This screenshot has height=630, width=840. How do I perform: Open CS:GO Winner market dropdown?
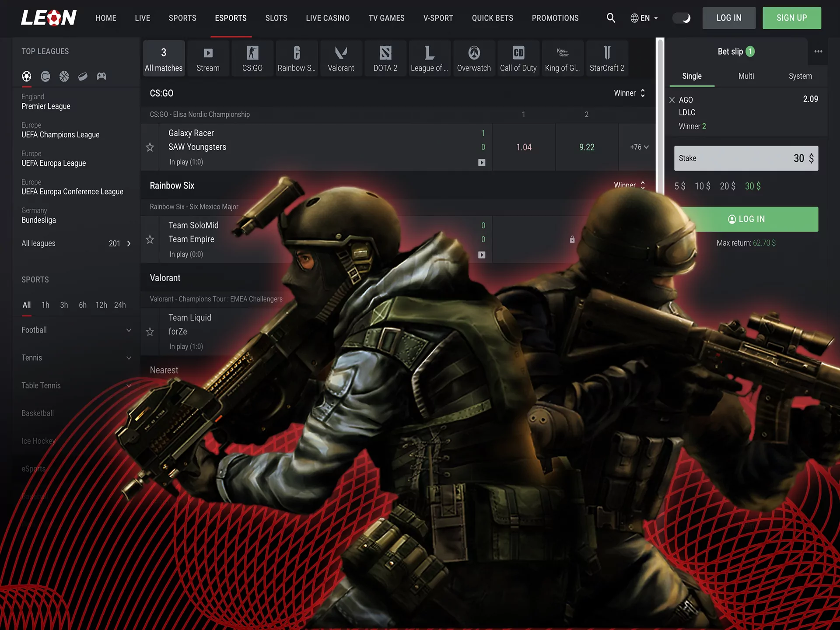click(x=630, y=93)
